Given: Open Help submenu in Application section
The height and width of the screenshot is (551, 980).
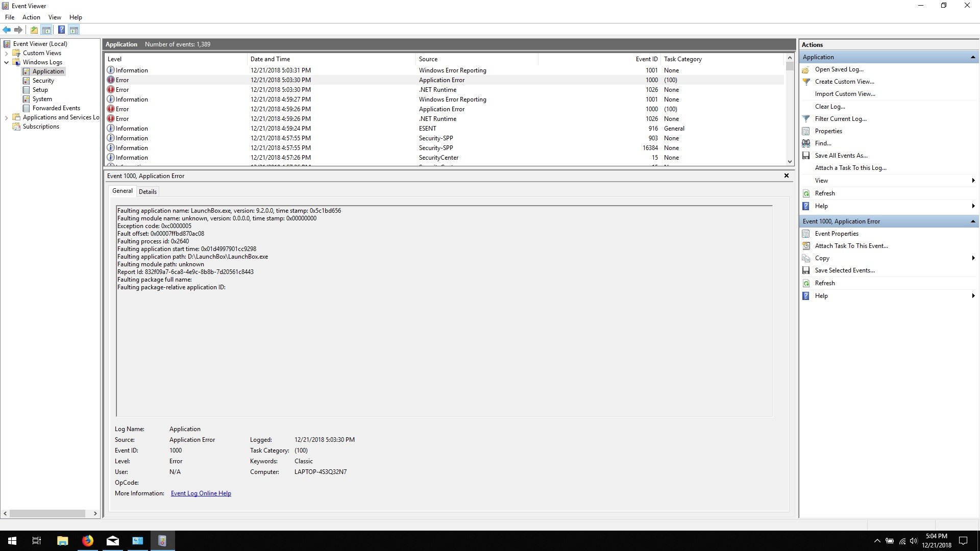Looking at the screenshot, I should point(973,206).
